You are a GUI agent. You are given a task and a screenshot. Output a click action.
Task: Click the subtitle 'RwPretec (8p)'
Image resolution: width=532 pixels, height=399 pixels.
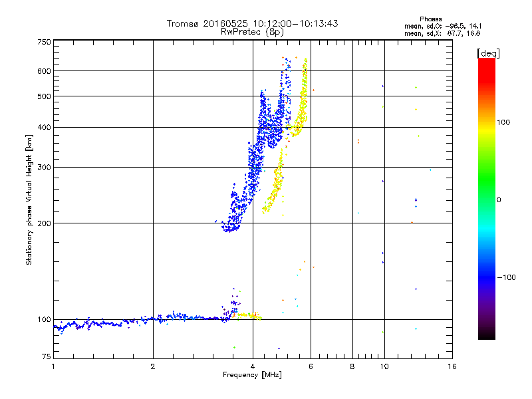click(252, 32)
